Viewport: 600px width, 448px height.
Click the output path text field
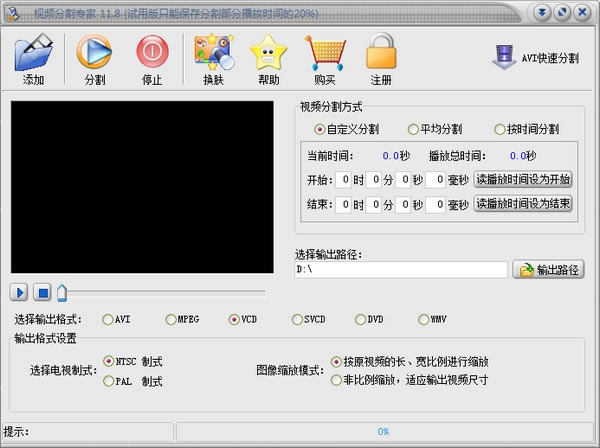(400, 270)
